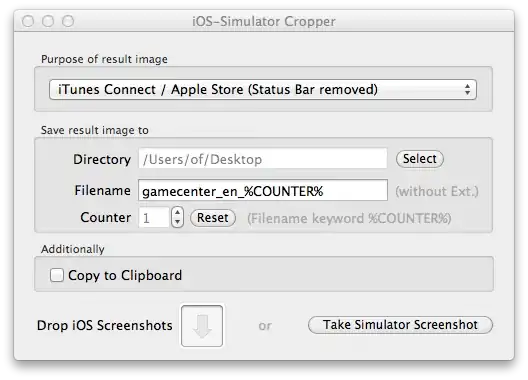The width and height of the screenshot is (528, 380).
Task: Click the Copy to Clipboard label text
Action: [x=125, y=275]
